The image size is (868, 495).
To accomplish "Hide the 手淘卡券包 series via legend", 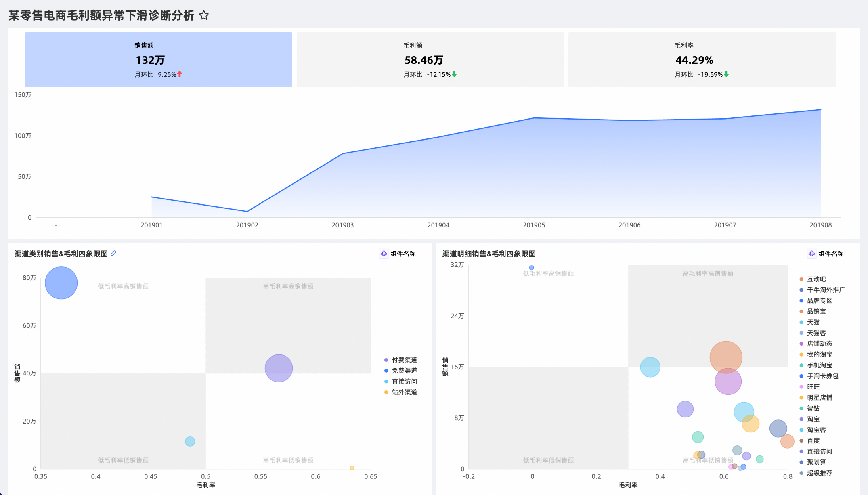I will pyautogui.click(x=819, y=376).
